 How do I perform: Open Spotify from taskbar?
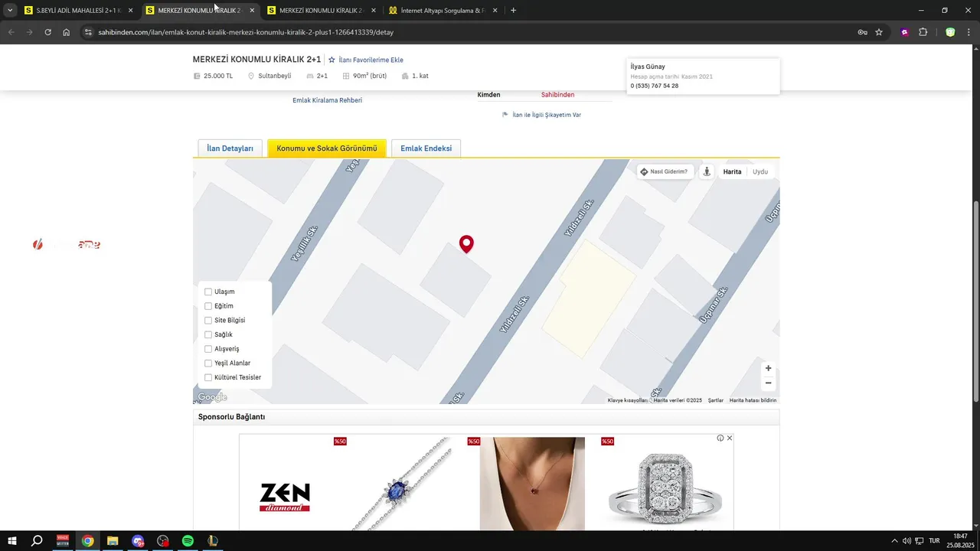pyautogui.click(x=188, y=541)
